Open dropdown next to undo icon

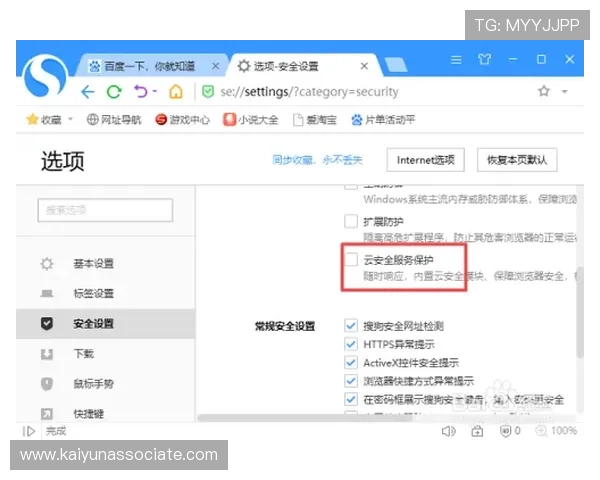pyautogui.click(x=155, y=91)
